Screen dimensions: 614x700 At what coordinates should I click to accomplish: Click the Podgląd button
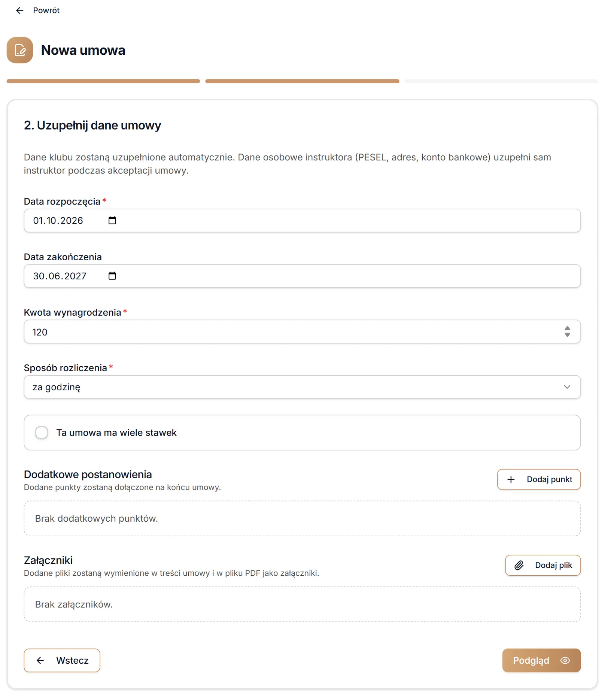(541, 660)
